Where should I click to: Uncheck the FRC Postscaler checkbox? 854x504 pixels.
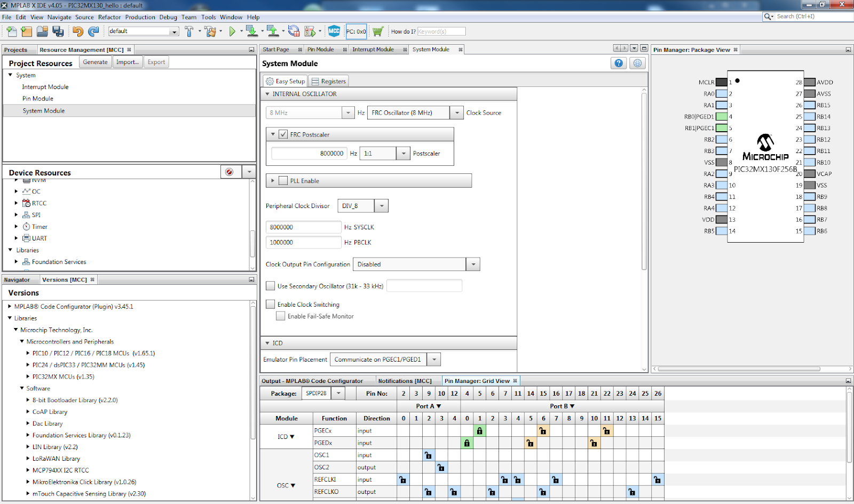click(x=283, y=134)
